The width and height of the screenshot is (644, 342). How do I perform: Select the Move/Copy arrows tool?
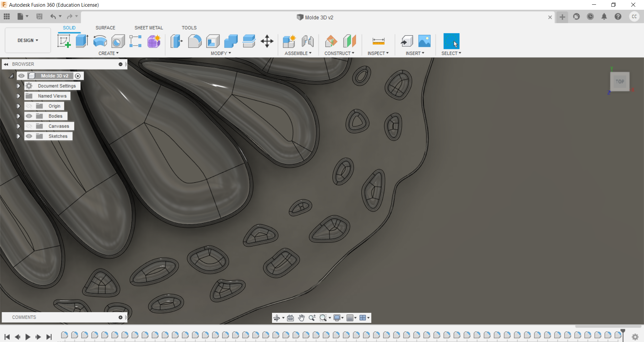(267, 41)
